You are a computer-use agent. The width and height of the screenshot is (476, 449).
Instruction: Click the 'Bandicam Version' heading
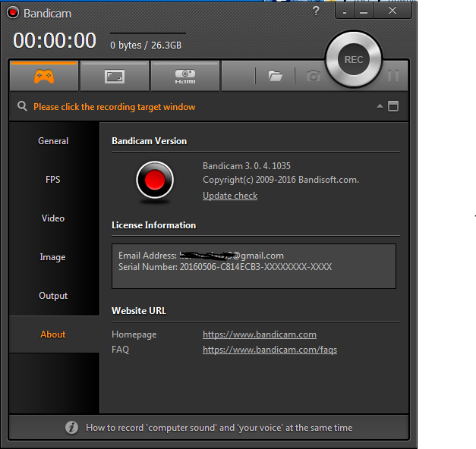pos(150,141)
